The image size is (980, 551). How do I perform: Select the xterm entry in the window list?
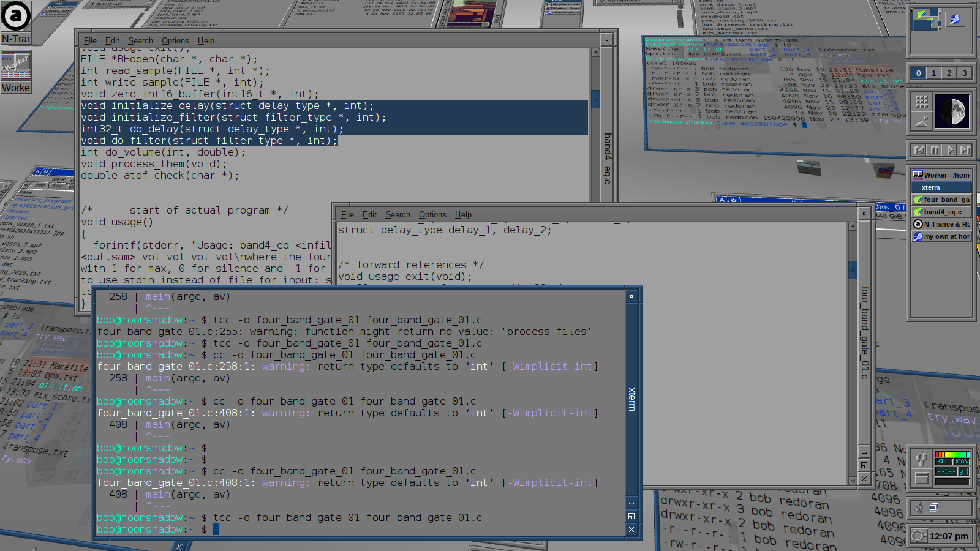click(x=941, y=187)
